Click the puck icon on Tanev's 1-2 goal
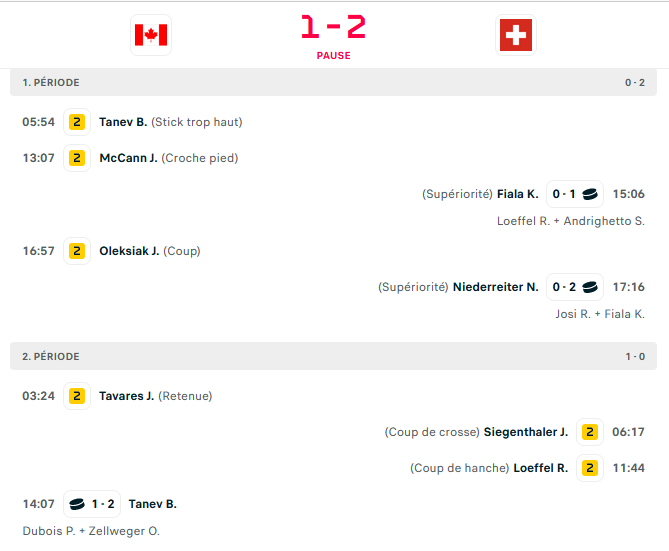Screen dimensions: 669x551 click(76, 504)
